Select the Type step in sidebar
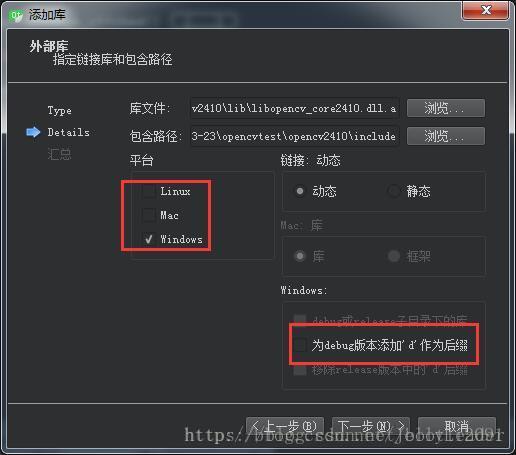The width and height of the screenshot is (516, 455). [x=60, y=111]
